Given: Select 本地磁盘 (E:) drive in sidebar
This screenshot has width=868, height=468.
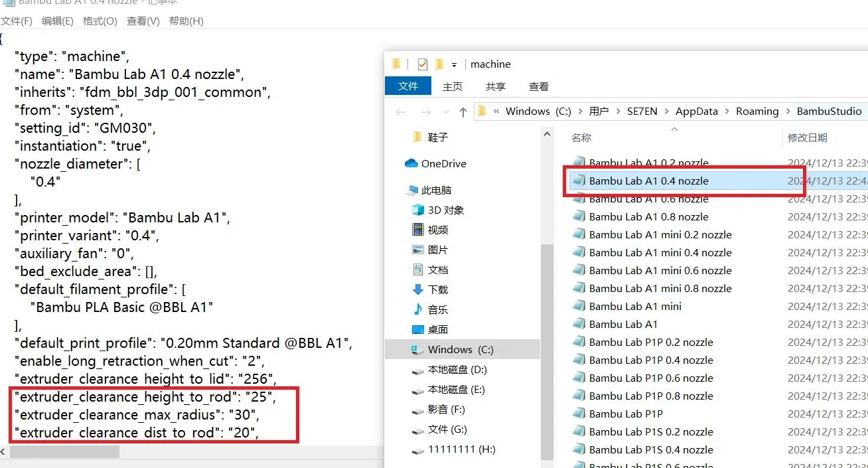Looking at the screenshot, I should click(449, 389).
